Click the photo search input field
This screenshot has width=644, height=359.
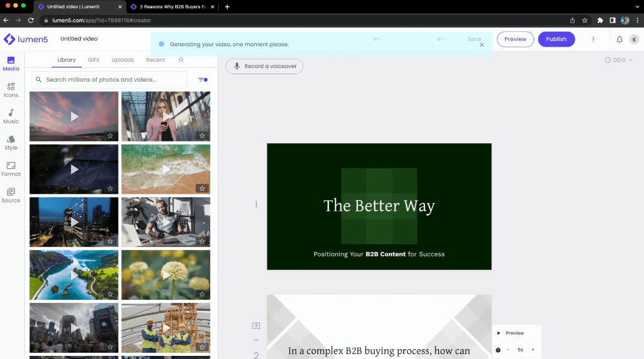point(109,80)
